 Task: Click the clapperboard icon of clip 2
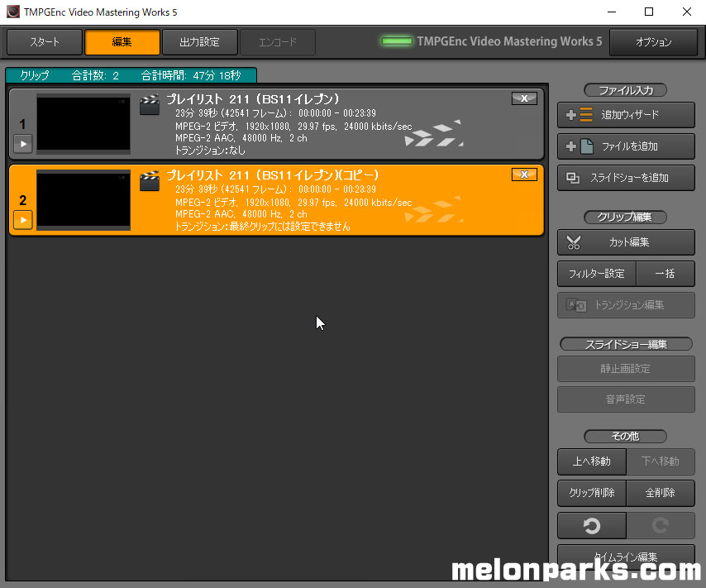pos(150,180)
